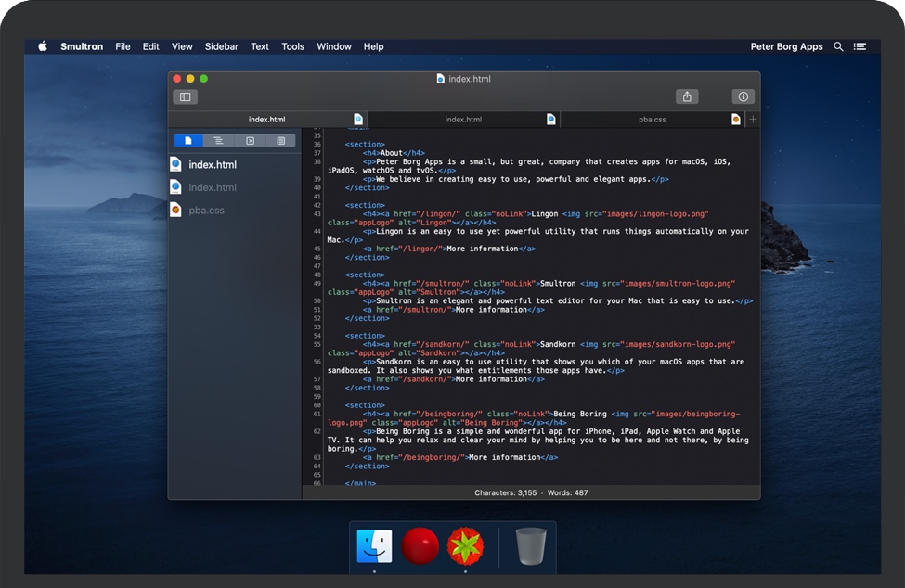Switch the sidebar to the outline list view

pyautogui.click(x=219, y=141)
